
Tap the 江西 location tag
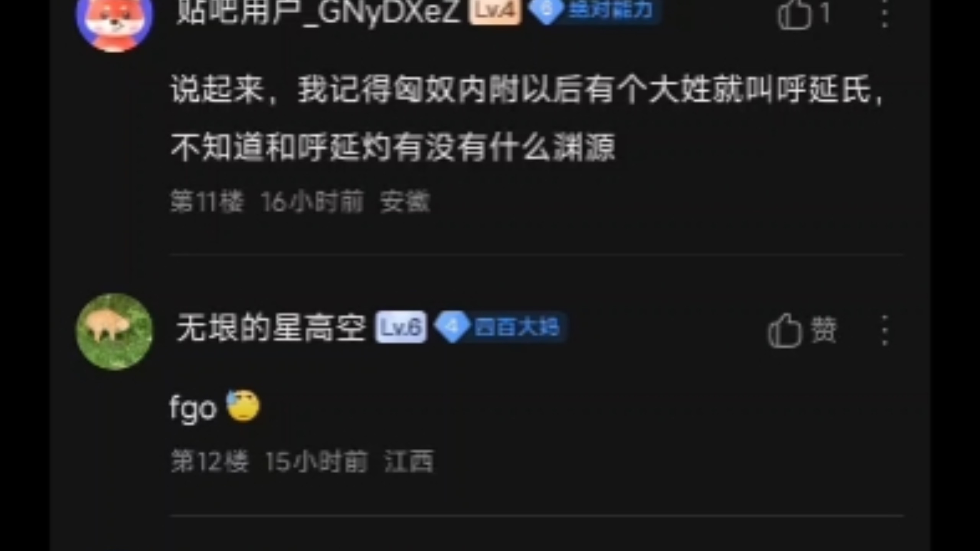coord(409,461)
